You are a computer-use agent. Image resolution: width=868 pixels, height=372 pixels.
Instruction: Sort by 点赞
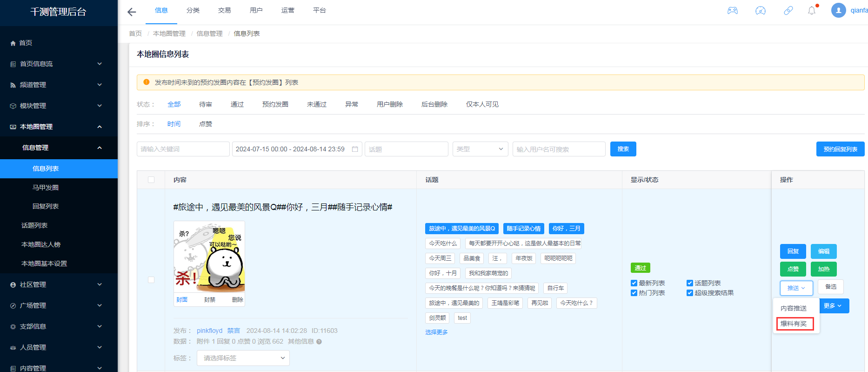(206, 124)
